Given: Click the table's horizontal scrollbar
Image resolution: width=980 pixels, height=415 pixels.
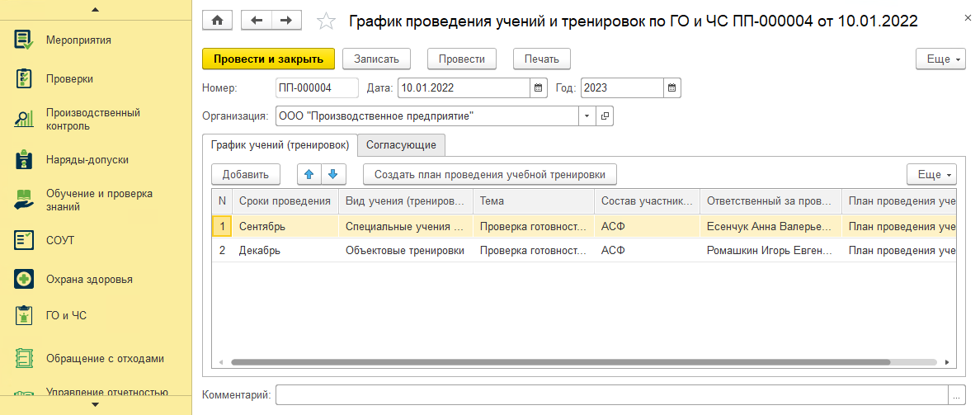Looking at the screenshot, I should [560, 362].
